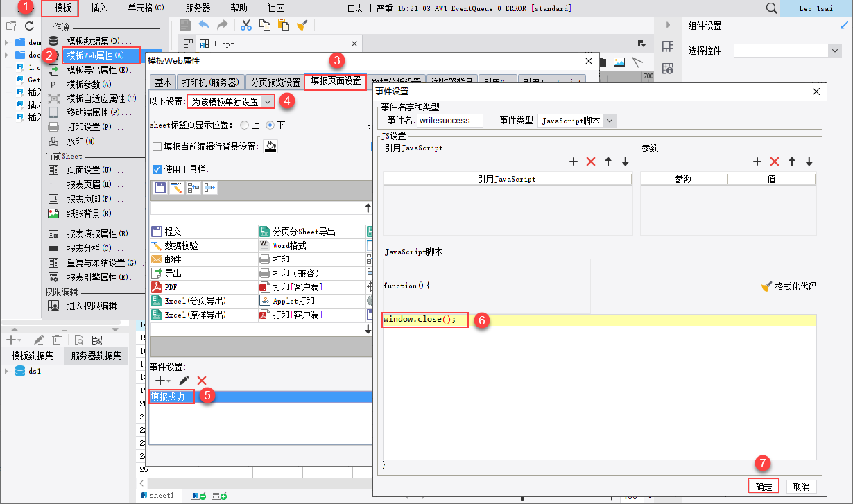Edit the selected event with pencil icon
Viewport: 853px width, 504px height.
click(x=184, y=381)
